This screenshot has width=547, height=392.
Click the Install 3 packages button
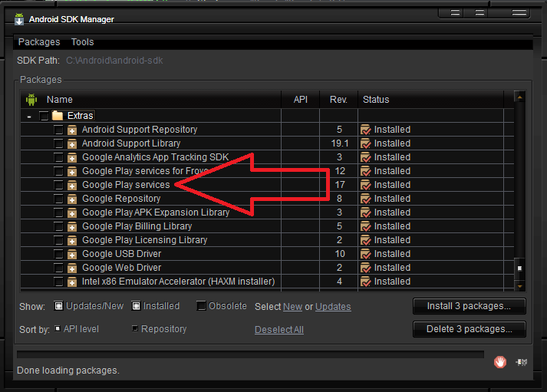coord(469,306)
